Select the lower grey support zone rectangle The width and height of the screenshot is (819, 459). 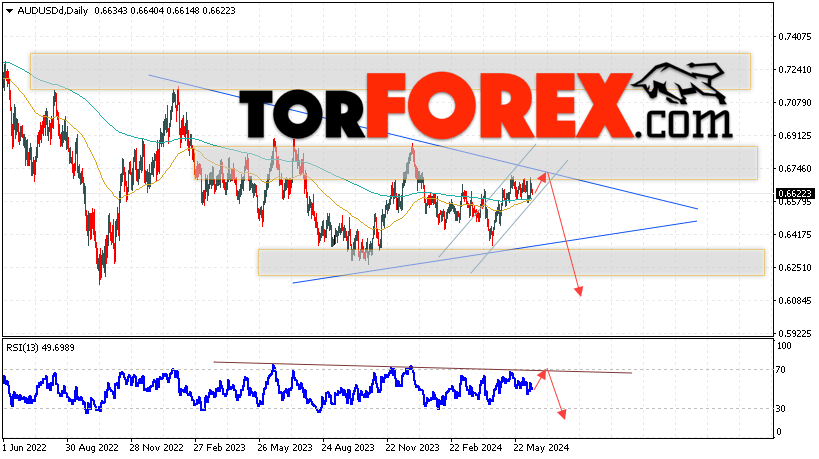coord(511,262)
